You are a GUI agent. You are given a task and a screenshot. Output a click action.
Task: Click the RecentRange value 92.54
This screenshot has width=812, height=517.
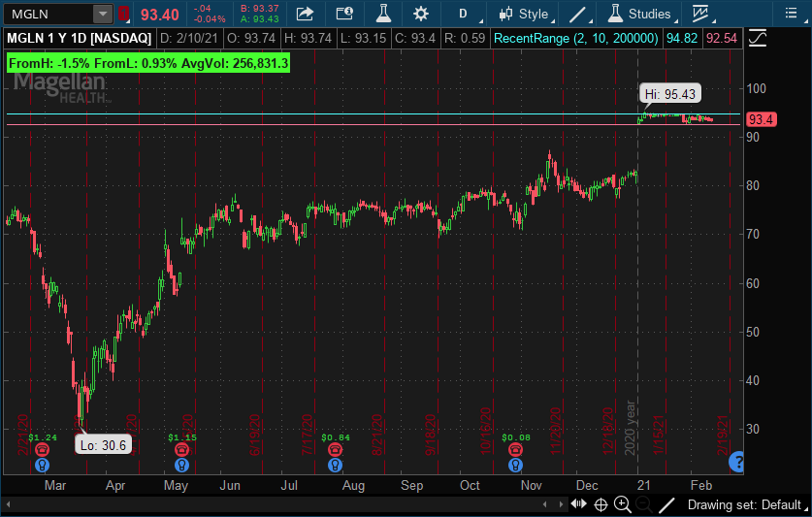point(722,39)
